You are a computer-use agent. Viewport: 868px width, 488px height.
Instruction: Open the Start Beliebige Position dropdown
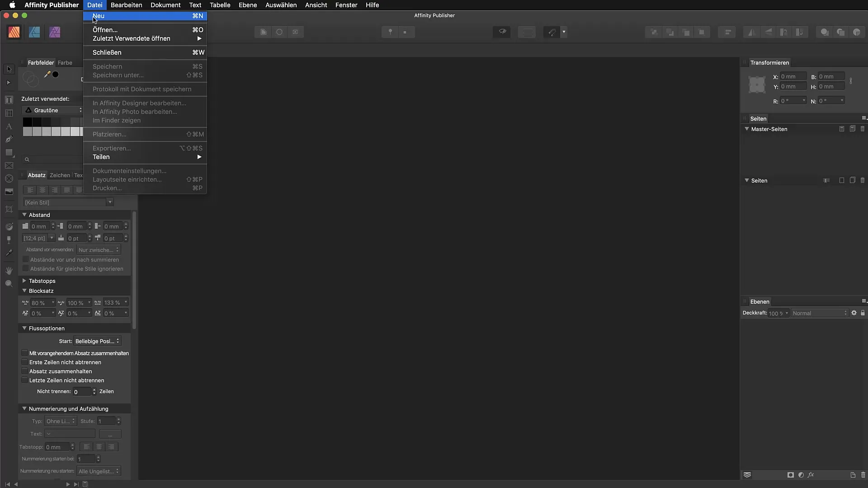point(97,341)
